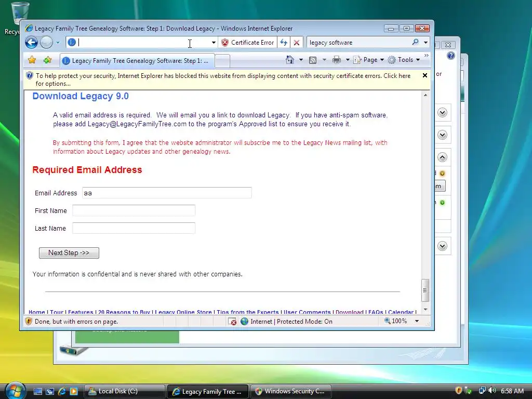Expand the address bar URL history dropdown

[214, 43]
